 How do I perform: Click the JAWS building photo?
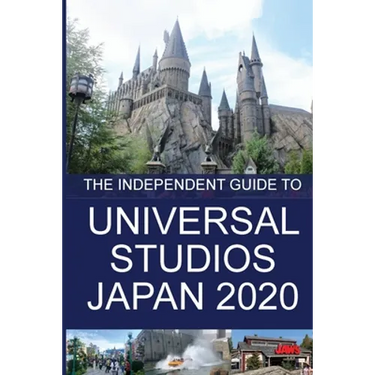(272, 352)
